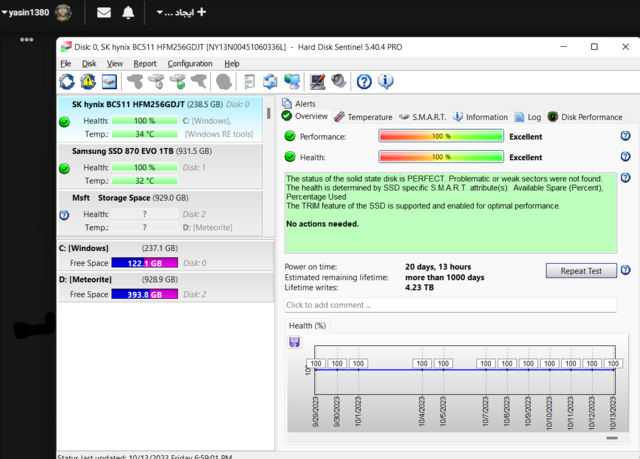Select the Overview tab

[x=305, y=116]
